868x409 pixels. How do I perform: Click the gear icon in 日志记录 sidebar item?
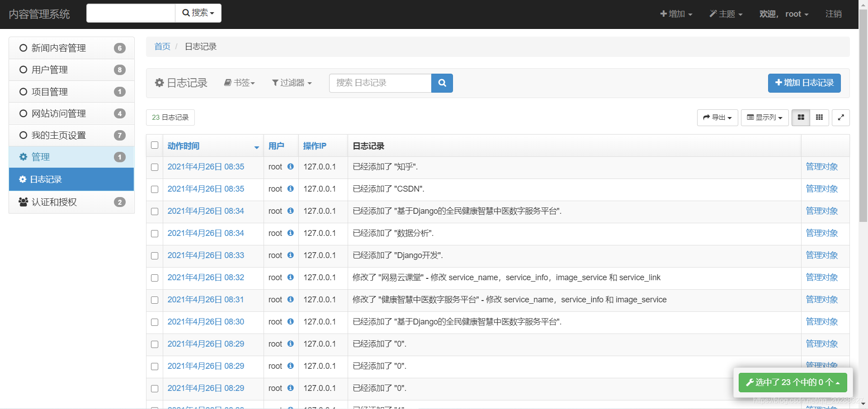coord(23,179)
